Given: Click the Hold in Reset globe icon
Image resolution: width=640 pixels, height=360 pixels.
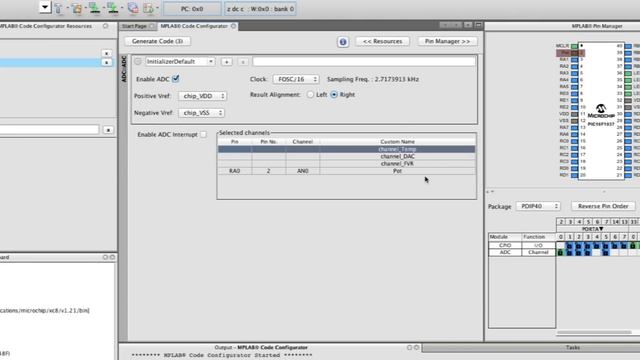Looking at the screenshot, I should point(133,8).
